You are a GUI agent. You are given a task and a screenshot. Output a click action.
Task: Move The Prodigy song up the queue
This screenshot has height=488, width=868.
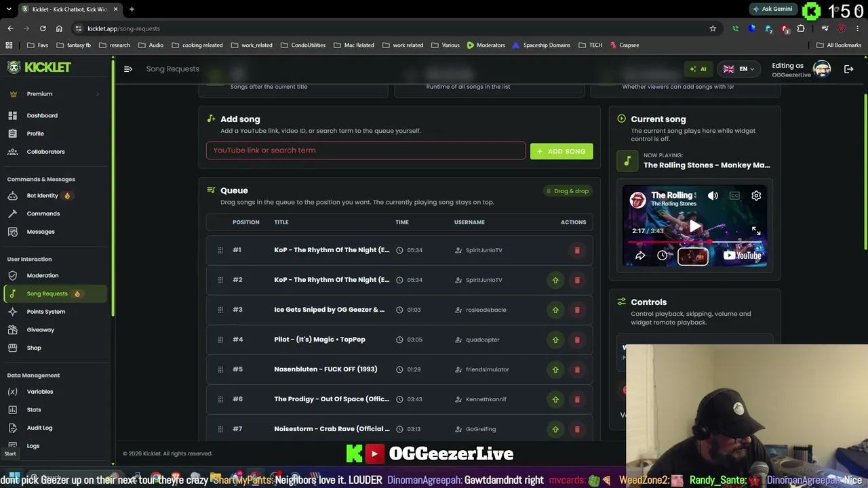click(555, 399)
